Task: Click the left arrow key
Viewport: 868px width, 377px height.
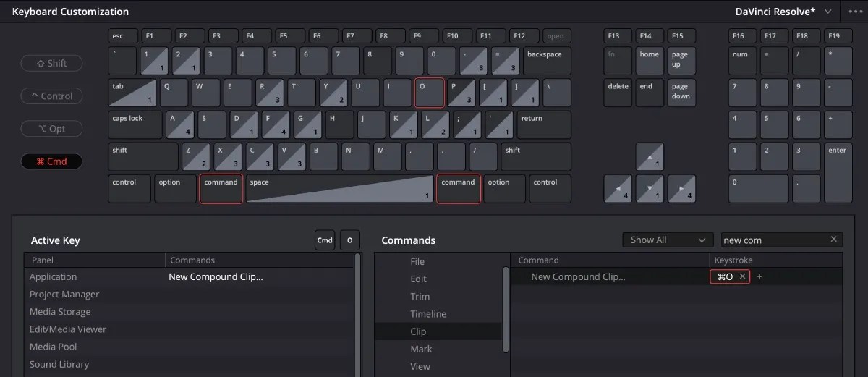Action: click(618, 188)
